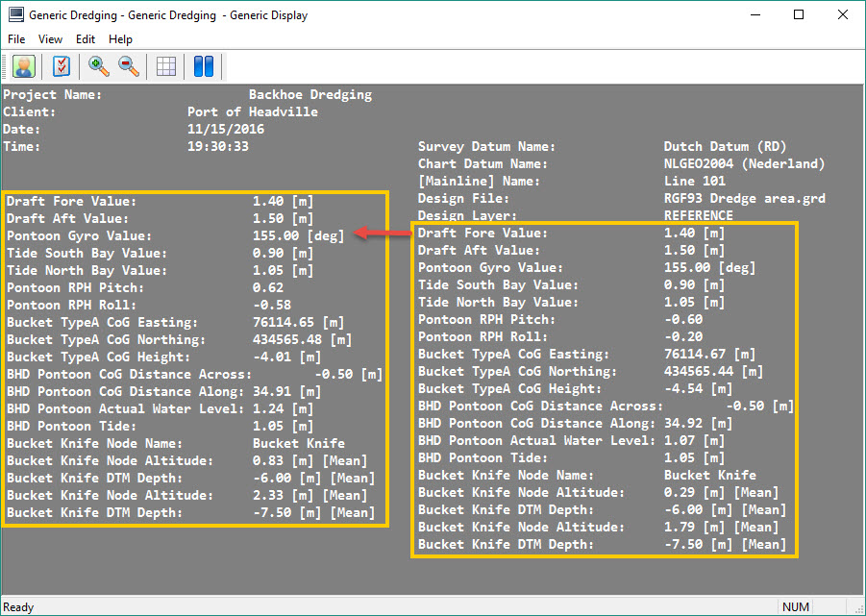Open the Help menu
The image size is (866, 616).
[120, 39]
